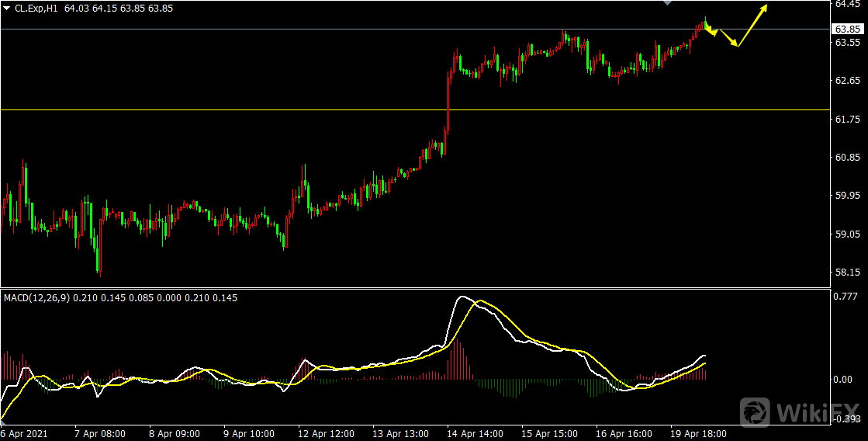Click the current price label 63.85
The image size is (868, 441).
click(x=846, y=30)
